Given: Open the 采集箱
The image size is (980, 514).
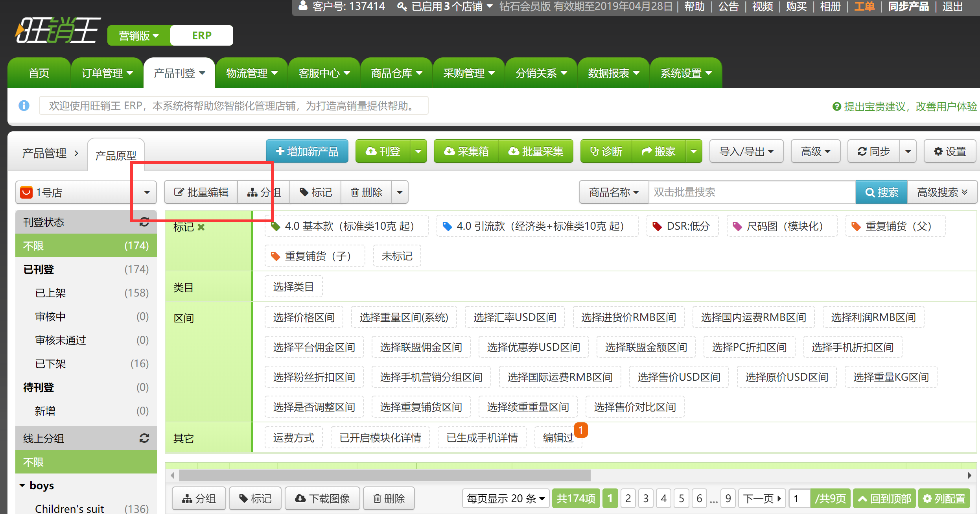Looking at the screenshot, I should tap(466, 151).
